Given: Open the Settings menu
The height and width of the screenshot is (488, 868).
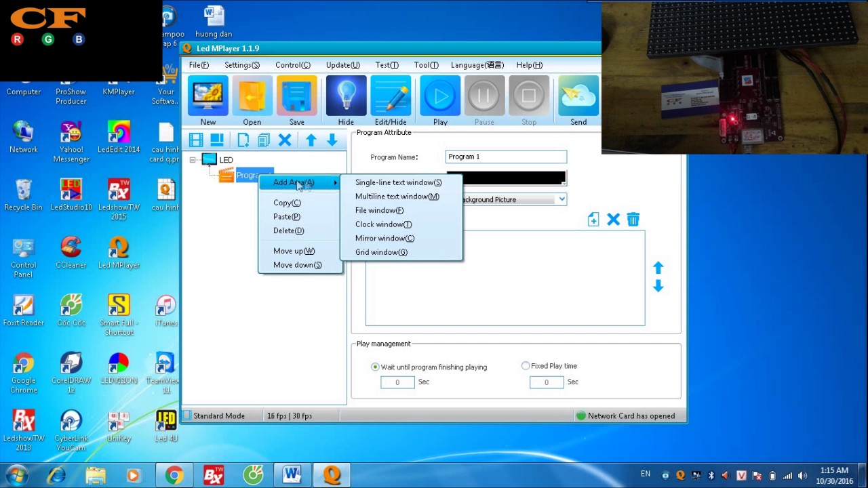Looking at the screenshot, I should pos(242,65).
